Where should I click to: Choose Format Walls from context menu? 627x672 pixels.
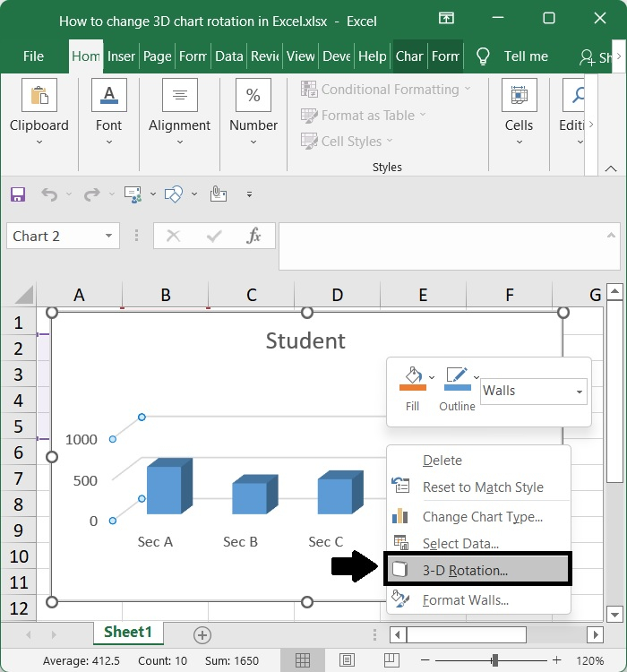[x=478, y=599]
